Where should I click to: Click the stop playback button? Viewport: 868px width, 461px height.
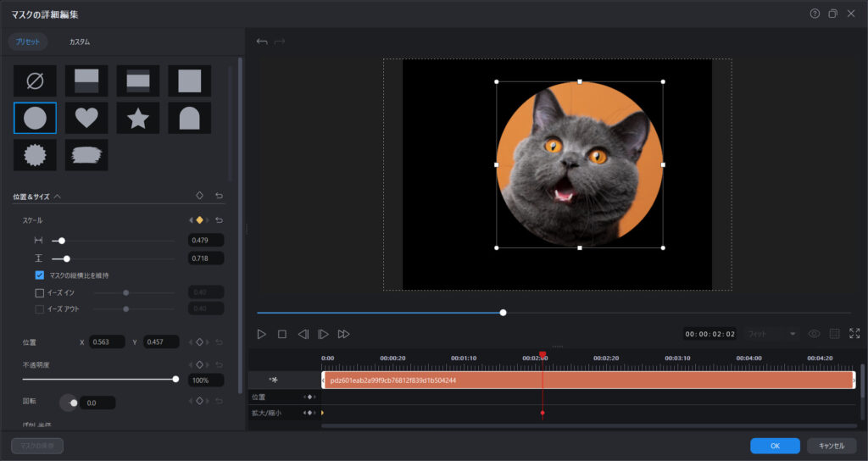(282, 334)
